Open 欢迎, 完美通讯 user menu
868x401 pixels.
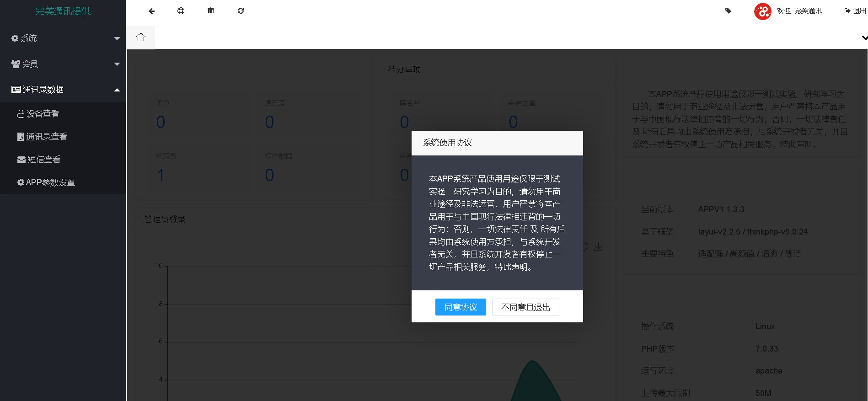pos(799,11)
